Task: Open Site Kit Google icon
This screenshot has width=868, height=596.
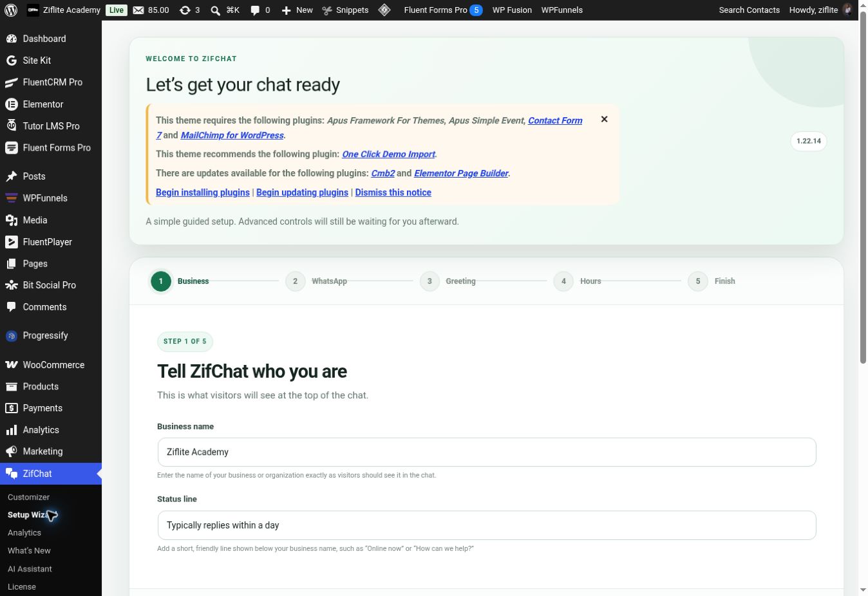Action: coord(11,61)
